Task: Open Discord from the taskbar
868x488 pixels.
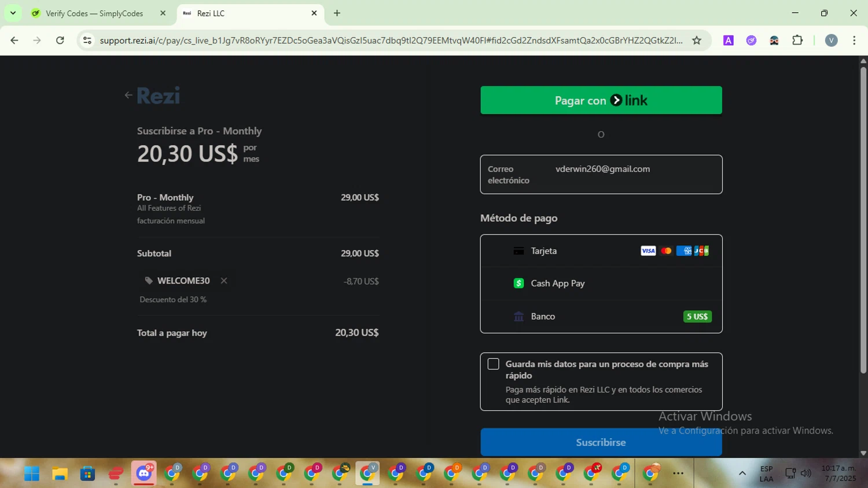Action: click(144, 474)
